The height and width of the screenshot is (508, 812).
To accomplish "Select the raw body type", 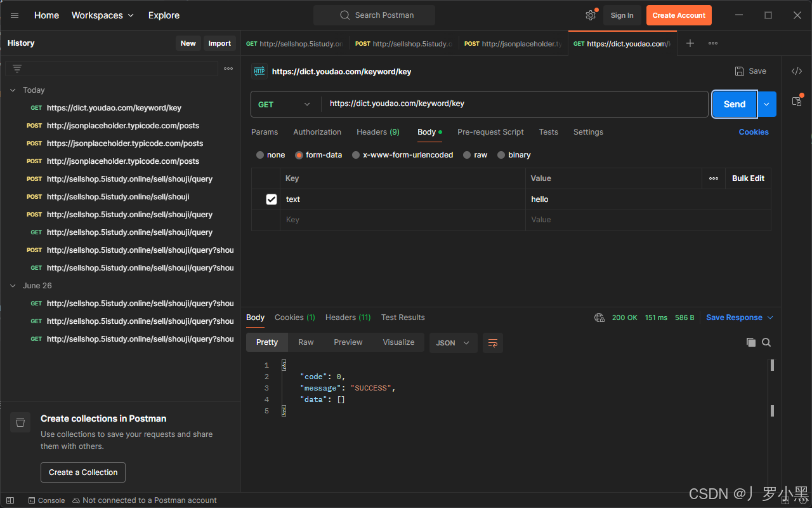I will (468, 155).
